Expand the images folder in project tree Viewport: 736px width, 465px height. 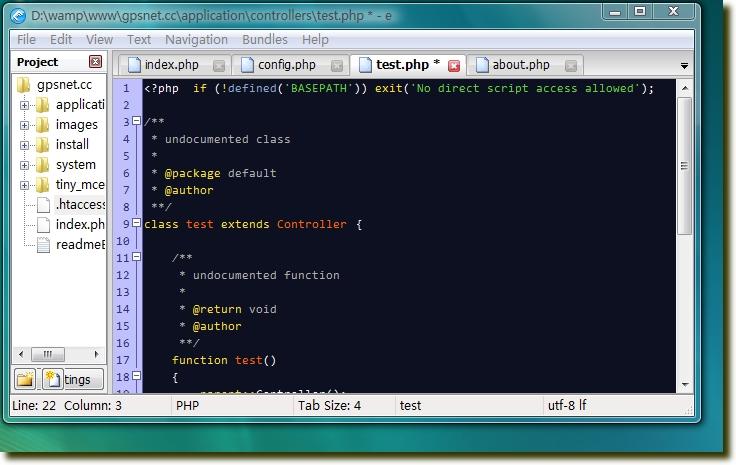point(25,125)
